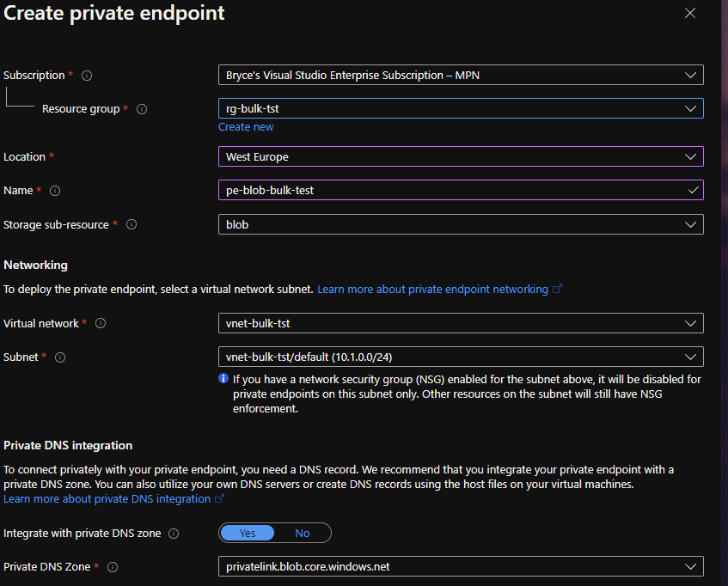
Task: Expand the Resource group dropdown
Action: pyautogui.click(x=461, y=109)
